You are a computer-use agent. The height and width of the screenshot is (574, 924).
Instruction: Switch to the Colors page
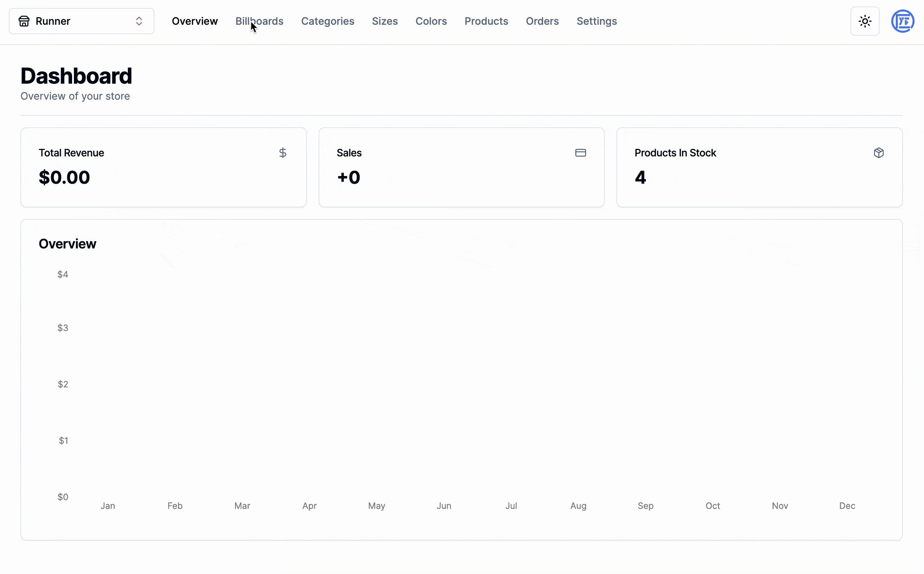point(431,21)
